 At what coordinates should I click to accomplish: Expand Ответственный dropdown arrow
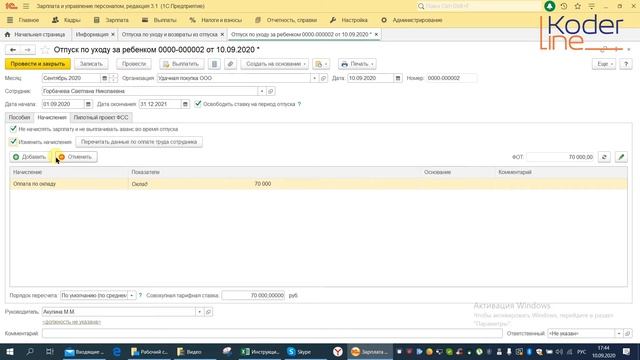tap(619, 333)
